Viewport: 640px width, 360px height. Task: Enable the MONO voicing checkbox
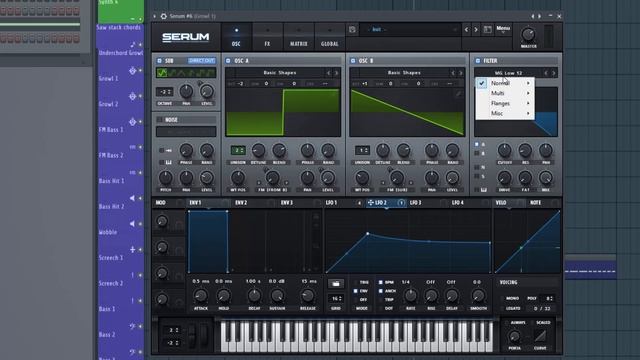503,298
